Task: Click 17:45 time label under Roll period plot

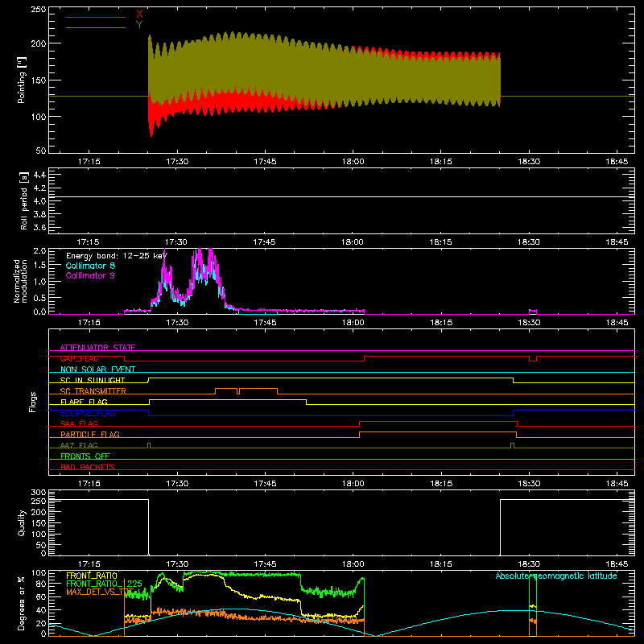Action: coord(265,242)
